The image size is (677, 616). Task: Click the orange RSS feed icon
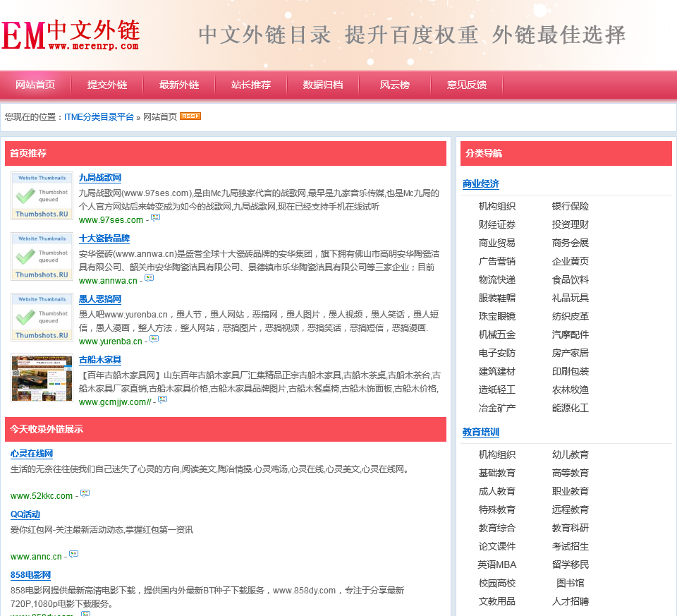(190, 116)
